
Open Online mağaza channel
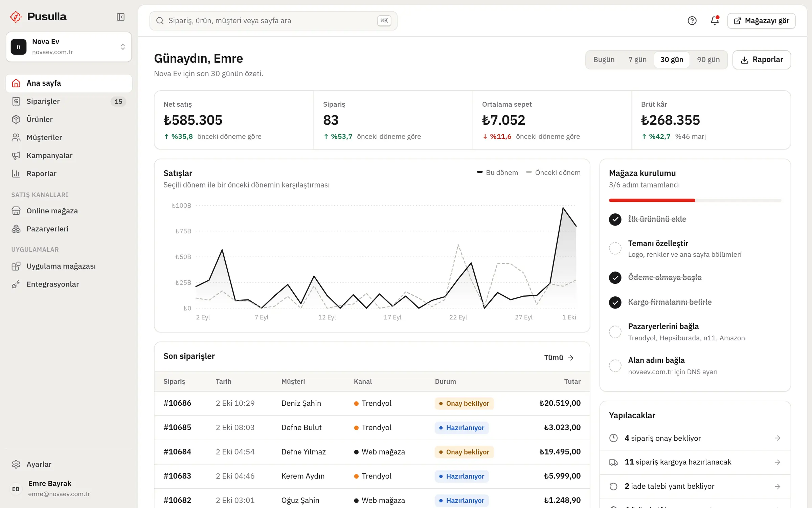point(69,211)
